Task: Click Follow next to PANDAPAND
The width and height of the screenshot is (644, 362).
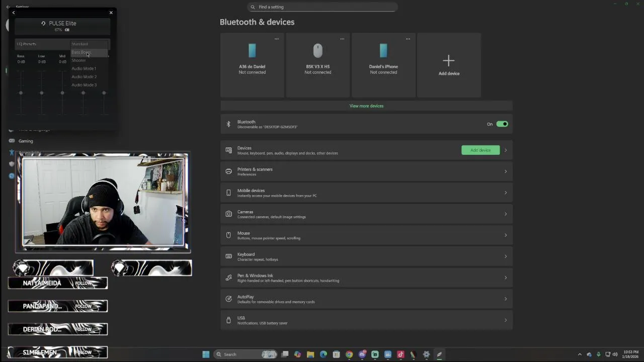Action: [x=84, y=306]
